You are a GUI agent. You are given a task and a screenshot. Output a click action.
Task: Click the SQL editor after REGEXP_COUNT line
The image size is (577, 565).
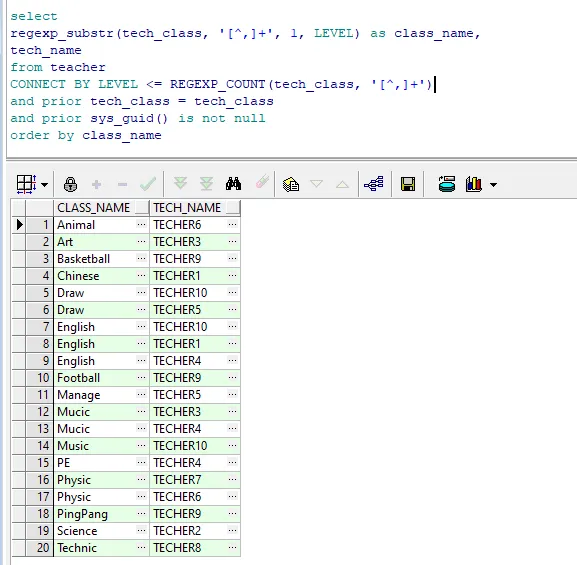coord(435,84)
